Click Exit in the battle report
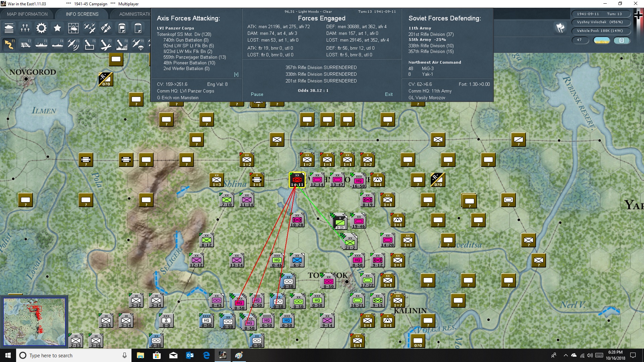Screen dimensions: 644x362 [388, 94]
